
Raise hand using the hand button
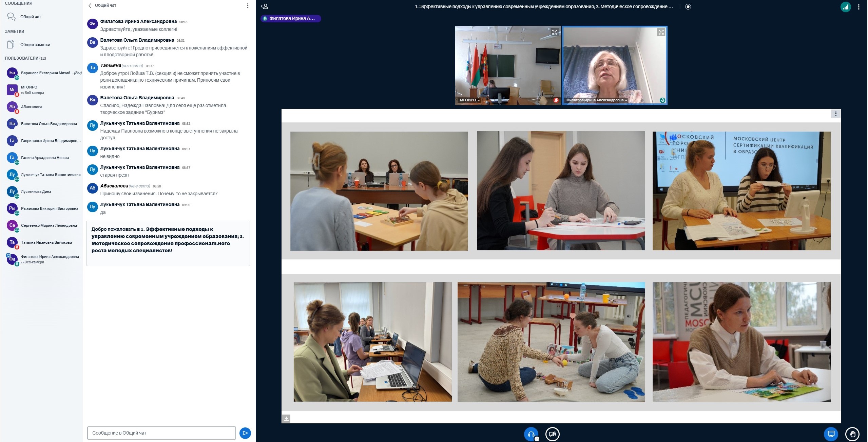click(852, 434)
